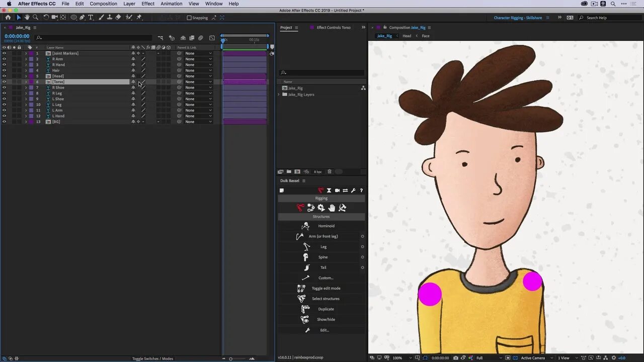Open Duik's Automation gear tools
This screenshot has height=362, width=644.
pyautogui.click(x=321, y=208)
